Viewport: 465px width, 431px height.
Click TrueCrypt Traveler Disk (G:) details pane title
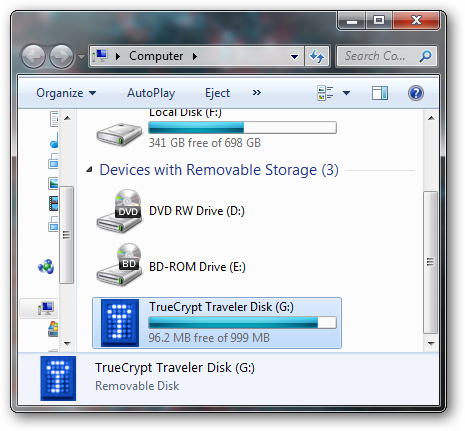click(x=175, y=368)
